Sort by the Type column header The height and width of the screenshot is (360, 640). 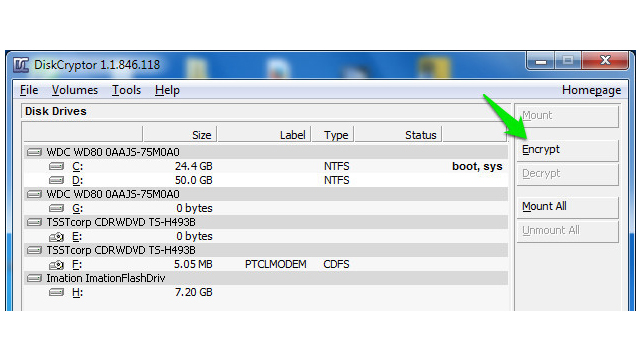(333, 135)
